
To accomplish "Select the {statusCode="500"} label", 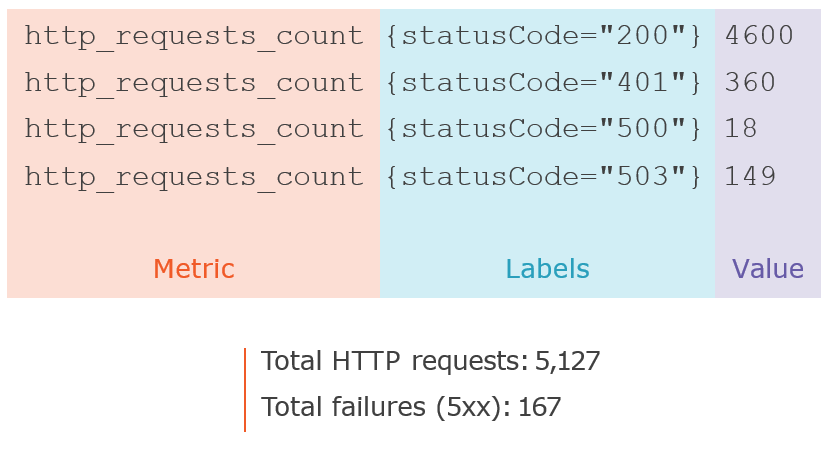I will point(544,129).
